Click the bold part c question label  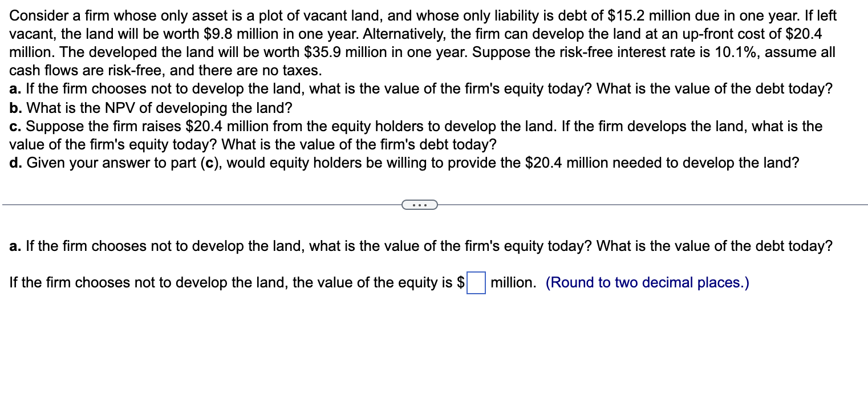(x=14, y=126)
